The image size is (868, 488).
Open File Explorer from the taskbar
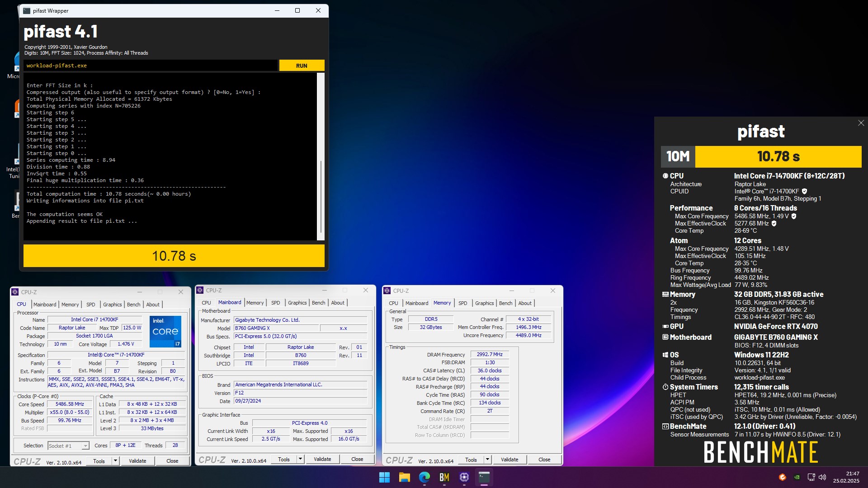pyautogui.click(x=404, y=477)
